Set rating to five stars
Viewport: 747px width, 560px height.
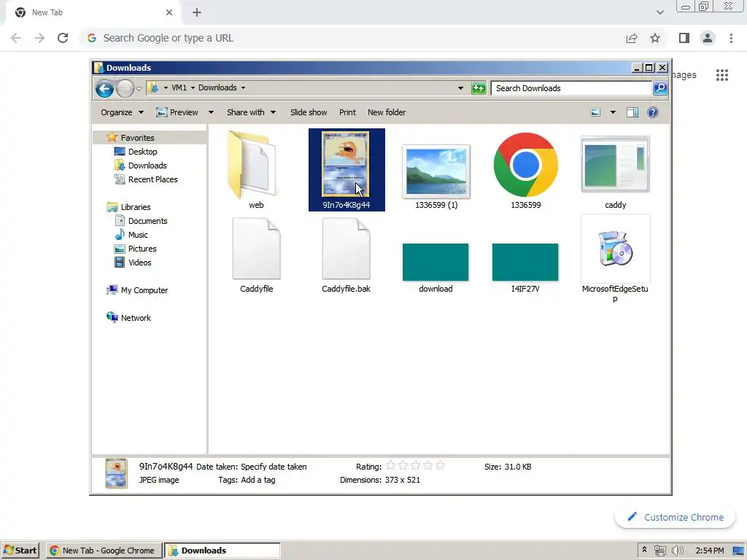click(440, 465)
